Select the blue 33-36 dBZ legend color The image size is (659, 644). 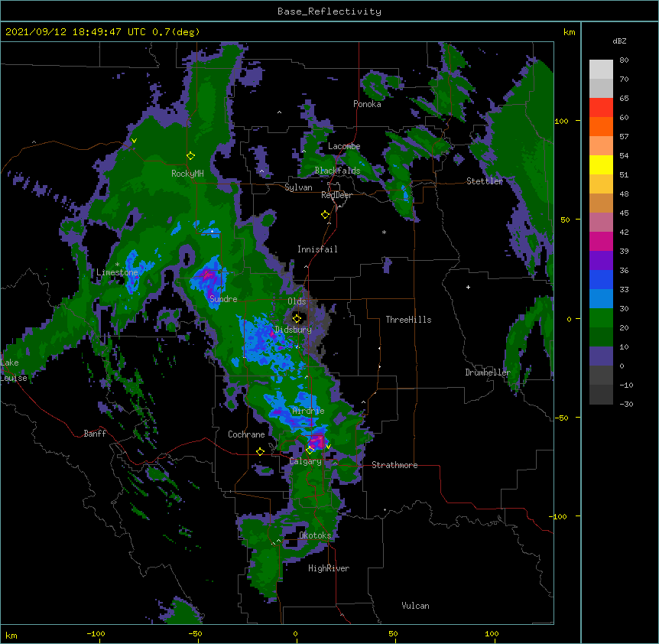[x=601, y=279]
